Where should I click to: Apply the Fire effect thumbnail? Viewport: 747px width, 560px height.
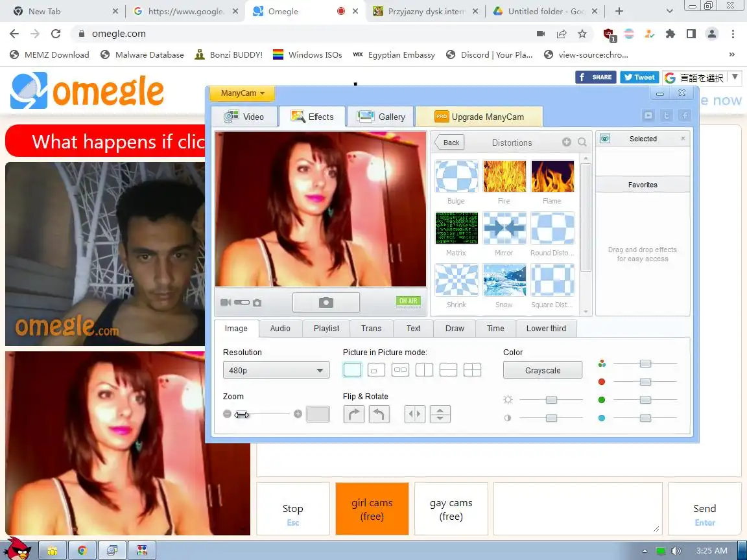pyautogui.click(x=504, y=176)
